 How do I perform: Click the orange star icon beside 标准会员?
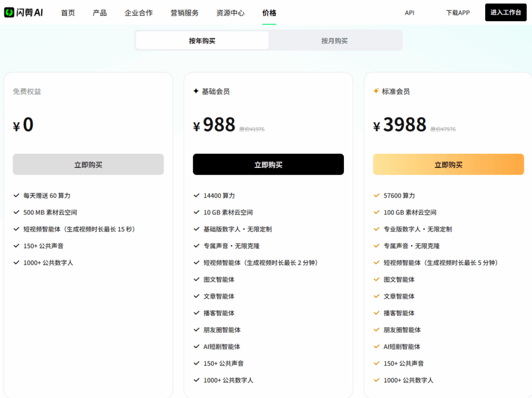tap(376, 91)
